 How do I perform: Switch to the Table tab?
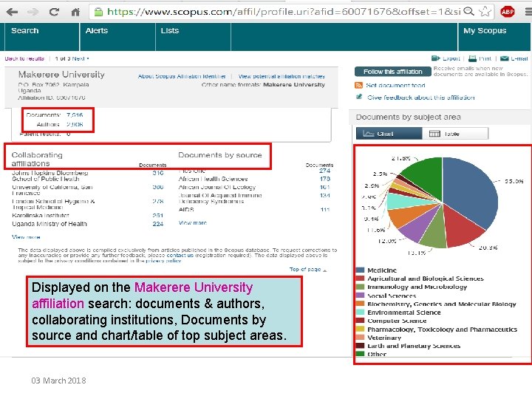[455, 134]
